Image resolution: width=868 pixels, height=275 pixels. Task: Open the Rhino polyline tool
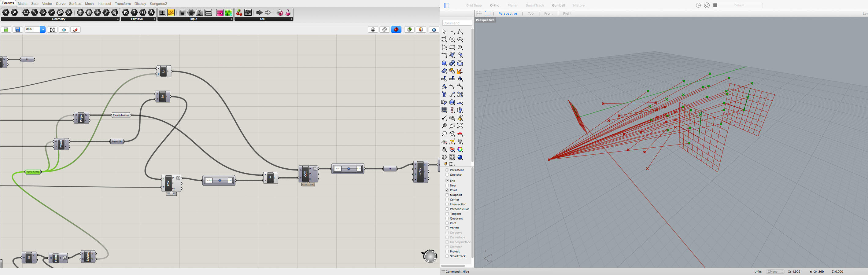[x=460, y=32]
